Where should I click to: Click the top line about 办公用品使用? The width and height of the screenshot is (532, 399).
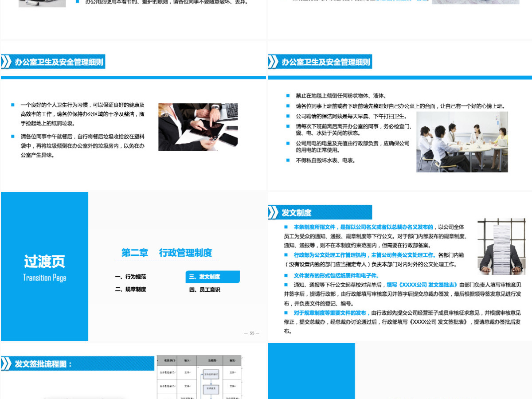click(166, 2)
